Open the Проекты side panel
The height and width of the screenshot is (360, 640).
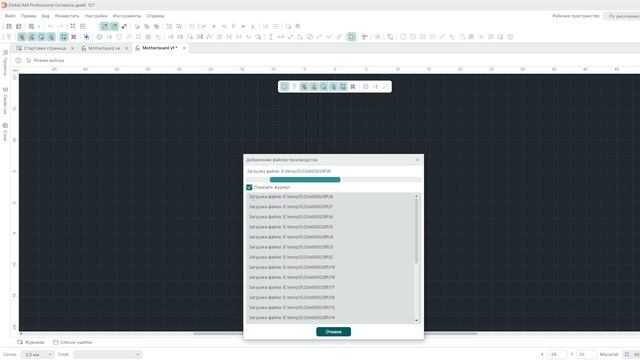[x=5, y=62]
